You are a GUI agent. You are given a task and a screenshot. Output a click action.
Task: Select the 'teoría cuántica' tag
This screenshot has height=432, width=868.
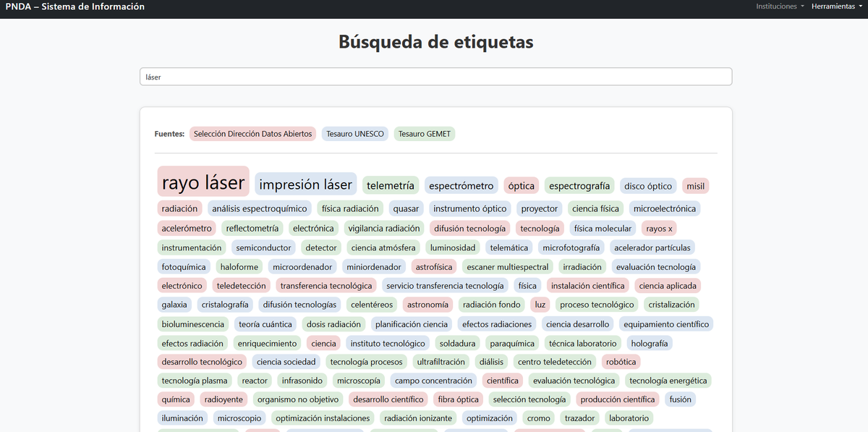coord(265,324)
